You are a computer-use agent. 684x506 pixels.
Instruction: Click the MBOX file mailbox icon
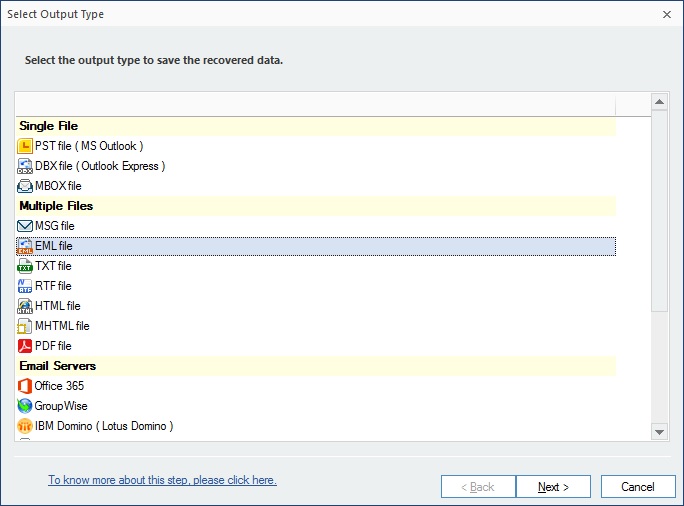point(25,186)
